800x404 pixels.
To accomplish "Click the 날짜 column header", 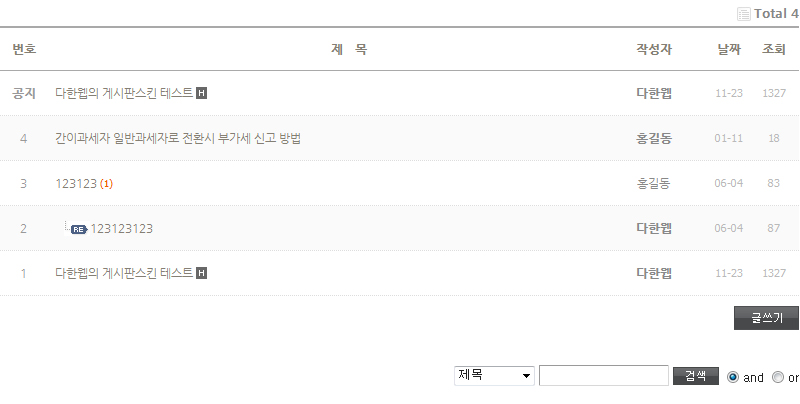I will (x=729, y=49).
